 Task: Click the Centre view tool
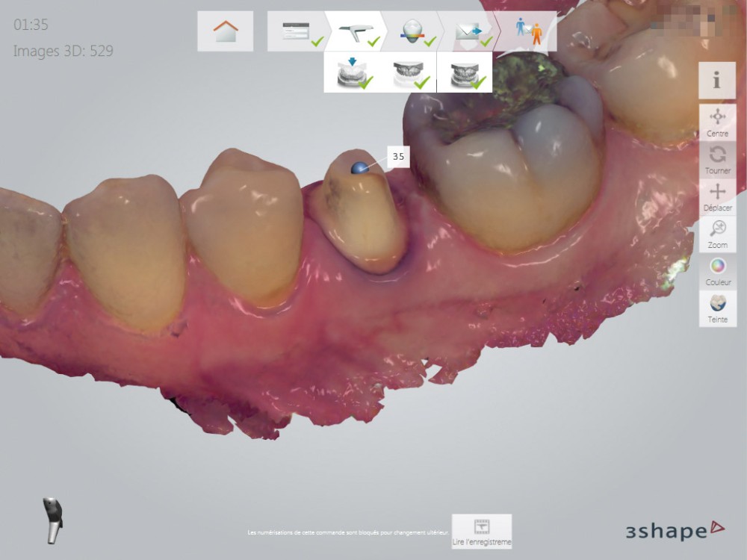point(717,122)
